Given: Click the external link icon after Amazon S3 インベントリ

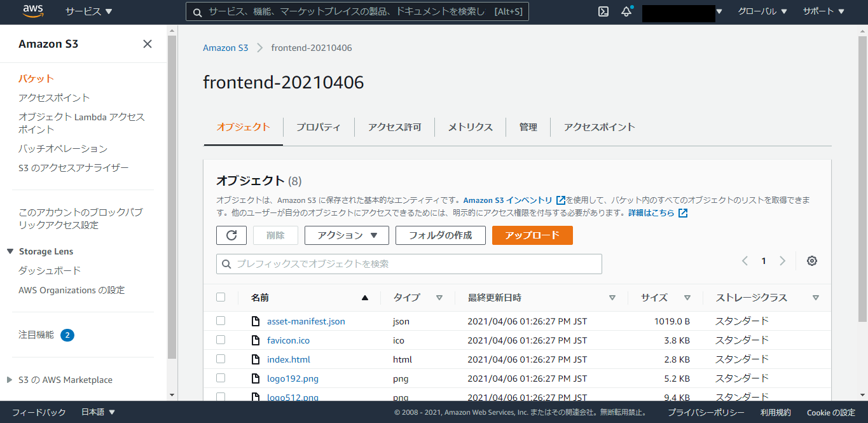Looking at the screenshot, I should coord(561,200).
